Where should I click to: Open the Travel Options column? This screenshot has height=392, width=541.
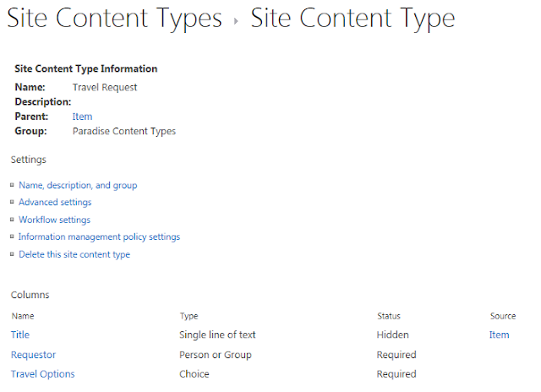coord(42,374)
